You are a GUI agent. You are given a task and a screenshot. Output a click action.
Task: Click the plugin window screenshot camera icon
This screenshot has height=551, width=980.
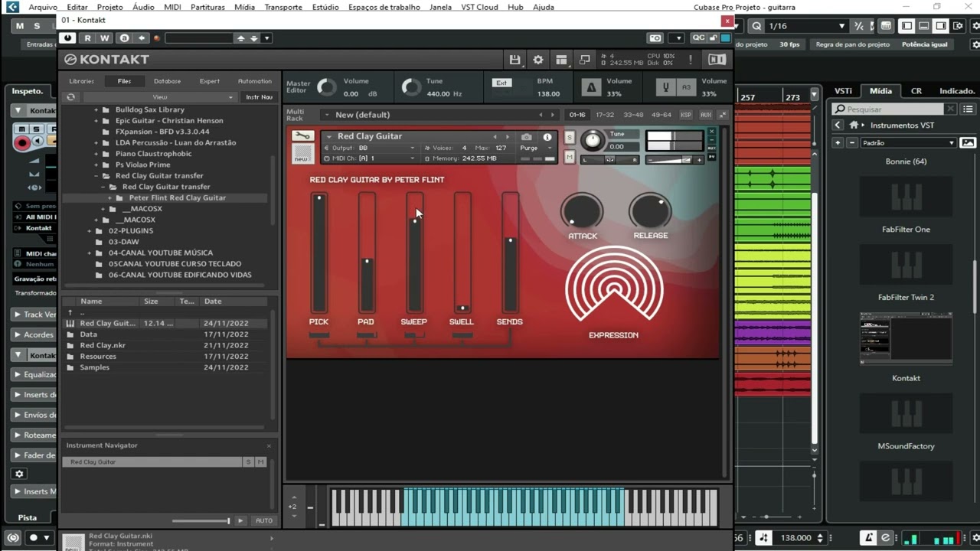(x=655, y=38)
